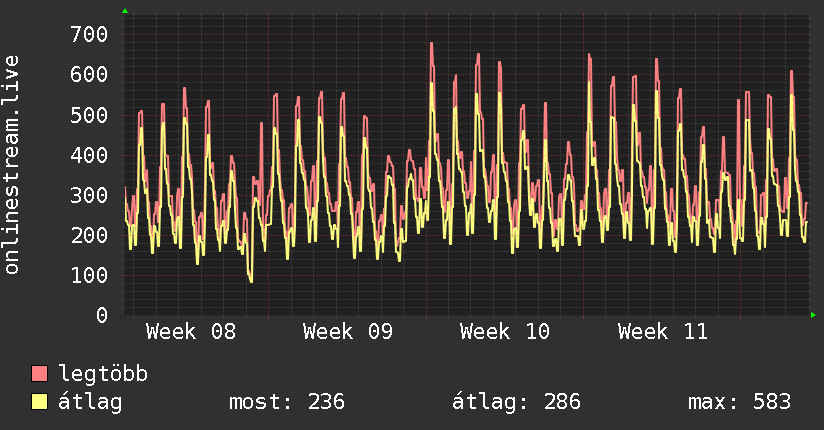This screenshot has height=430, width=824.
Task: Select the 'átlag: 286' statistic
Action: pos(517,402)
